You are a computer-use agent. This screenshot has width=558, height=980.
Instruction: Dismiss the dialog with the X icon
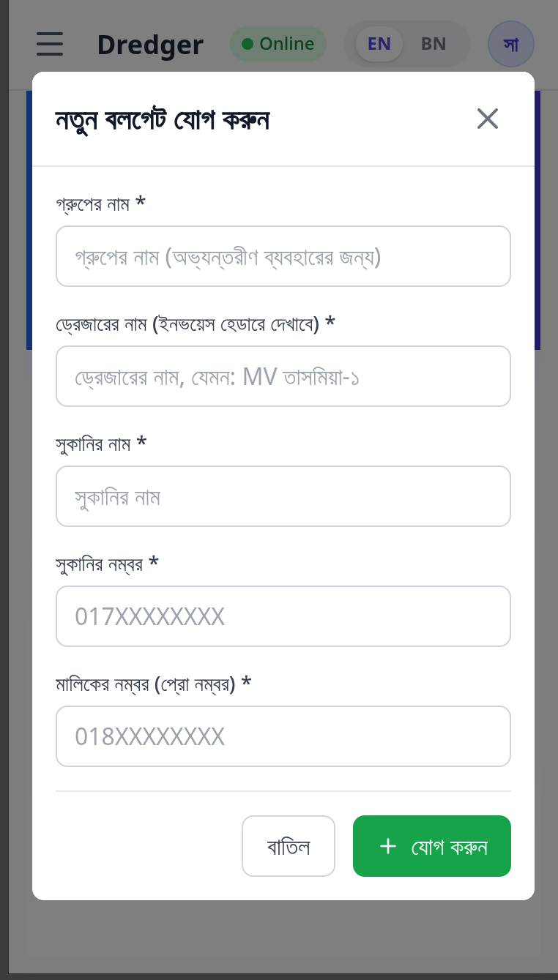[487, 118]
